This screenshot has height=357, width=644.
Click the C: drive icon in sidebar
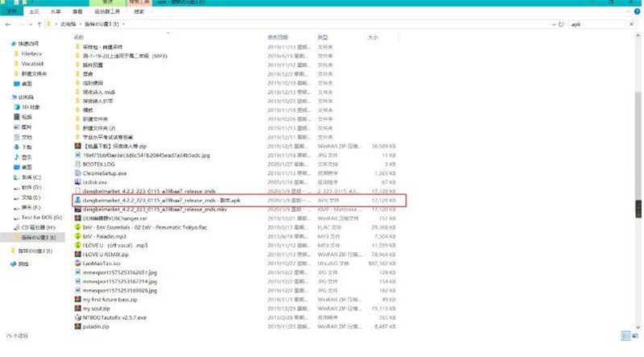[17, 177]
